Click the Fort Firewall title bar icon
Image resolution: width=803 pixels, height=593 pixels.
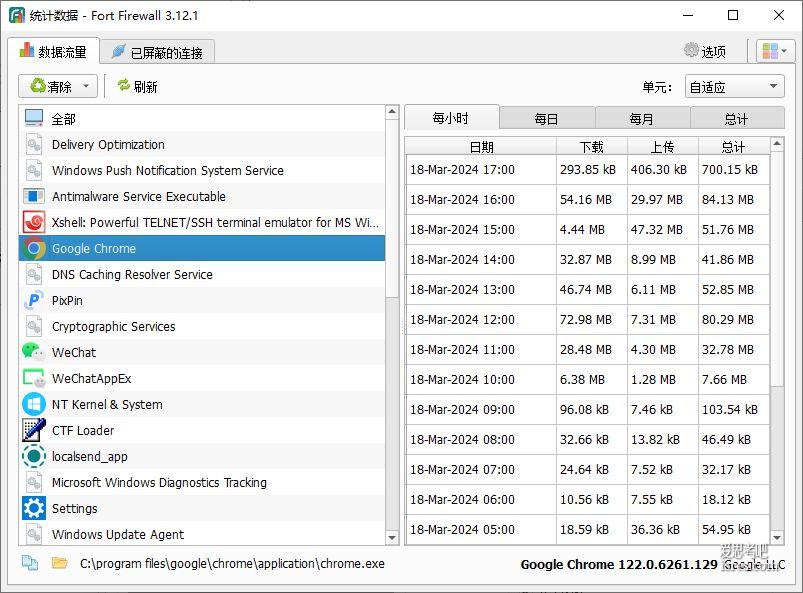(x=17, y=16)
